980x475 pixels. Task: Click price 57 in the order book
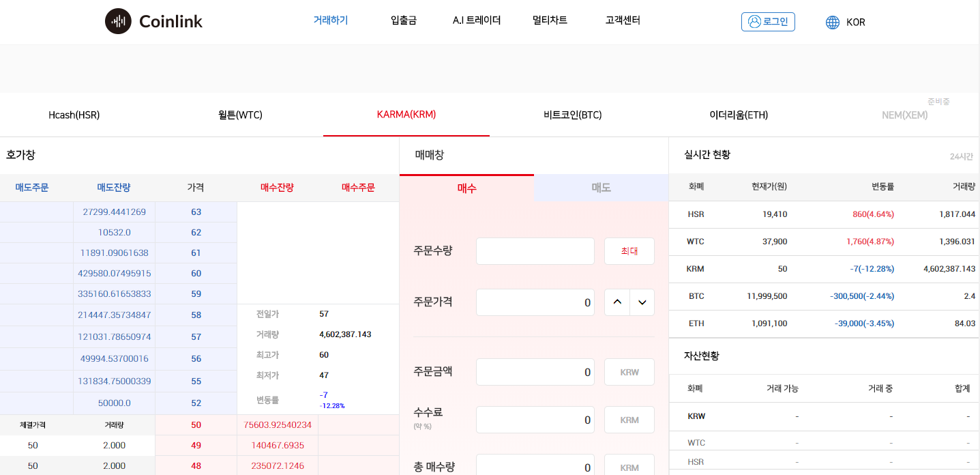coord(196,336)
